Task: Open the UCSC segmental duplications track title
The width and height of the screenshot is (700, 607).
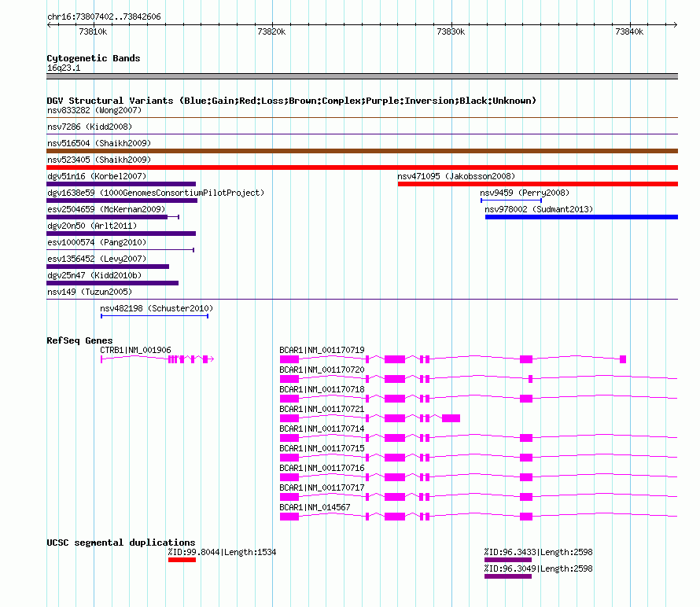Action: 121,543
